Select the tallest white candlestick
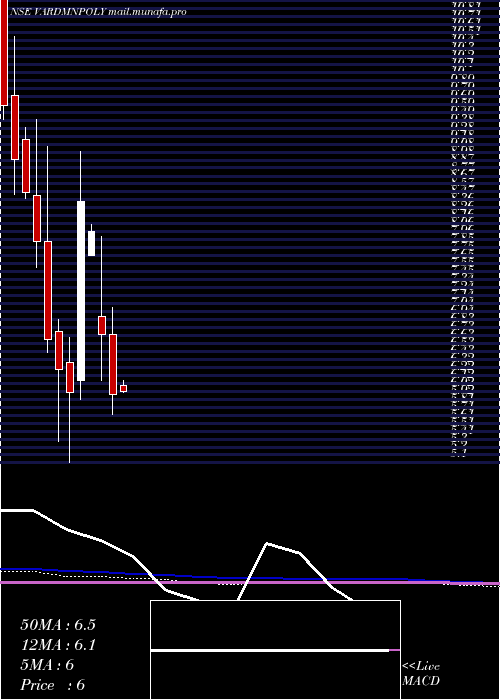The width and height of the screenshot is (500, 700). [x=81, y=291]
